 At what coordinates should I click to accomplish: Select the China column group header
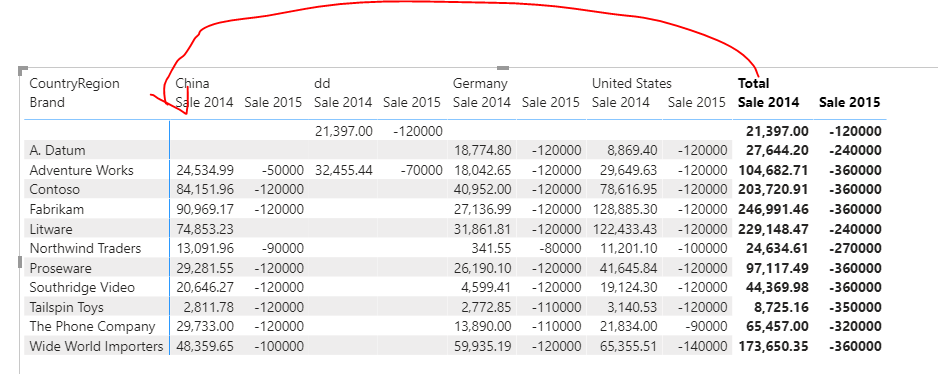point(192,83)
